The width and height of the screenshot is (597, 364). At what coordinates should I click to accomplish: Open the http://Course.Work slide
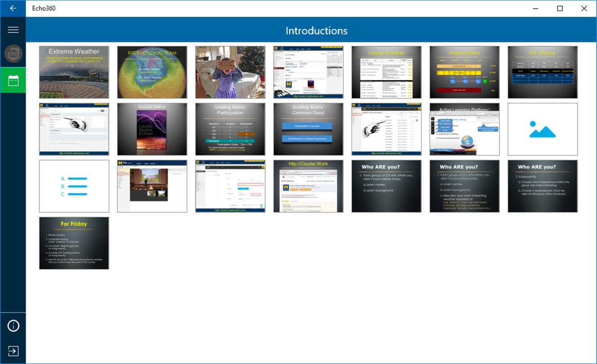308,186
